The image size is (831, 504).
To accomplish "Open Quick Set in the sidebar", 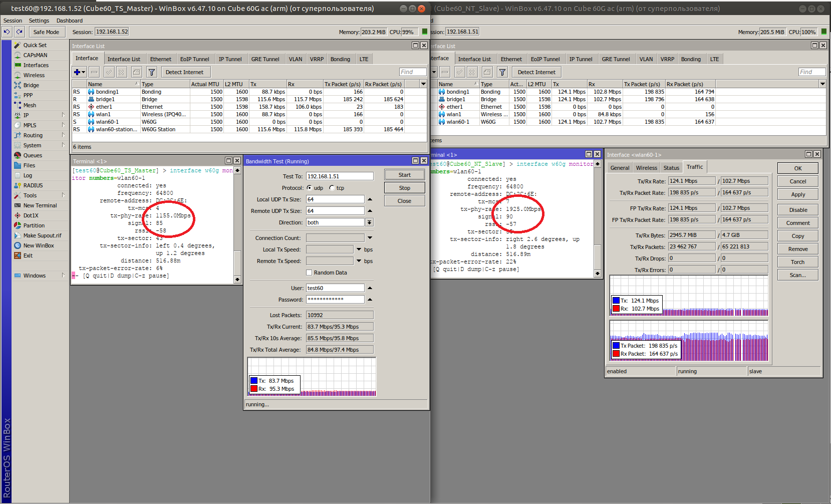I will tap(35, 45).
